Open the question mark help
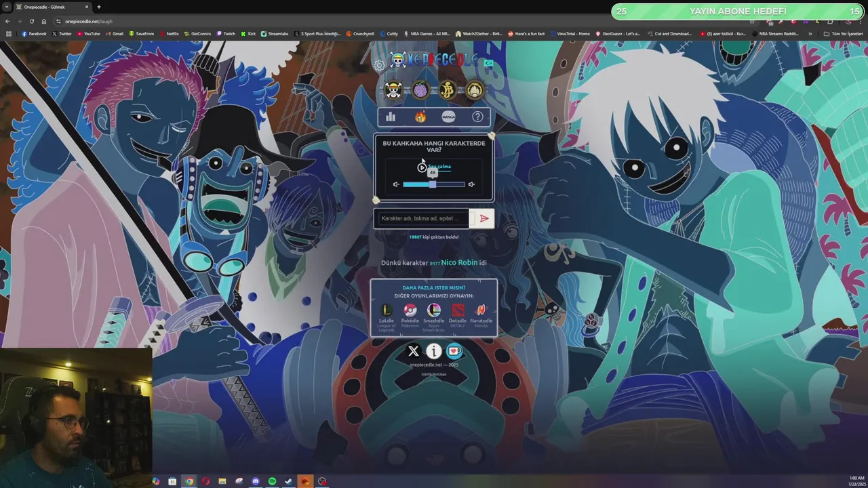 [477, 117]
